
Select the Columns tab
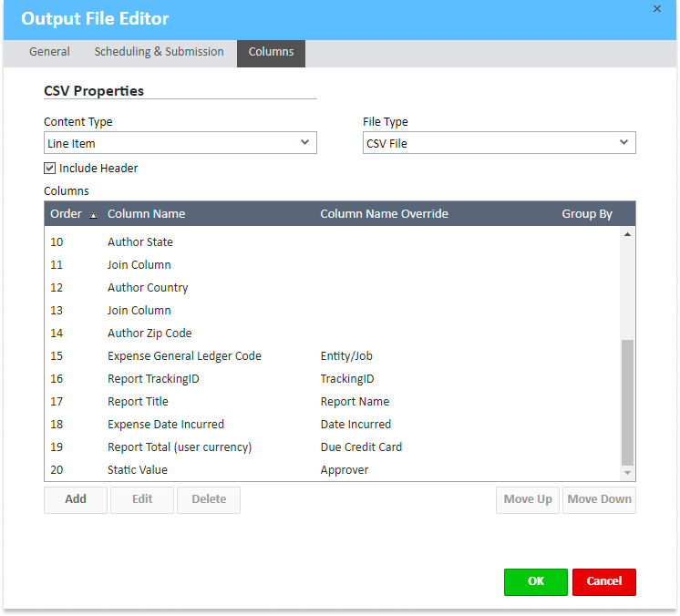(271, 52)
